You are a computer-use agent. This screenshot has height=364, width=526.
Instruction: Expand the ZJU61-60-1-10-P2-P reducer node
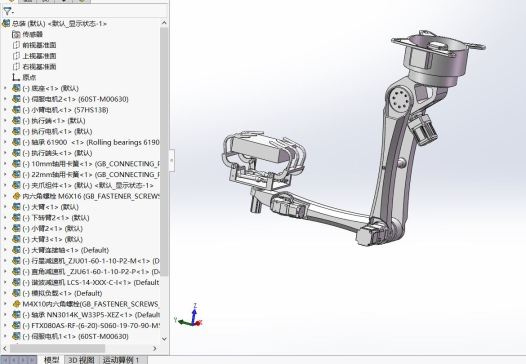click(x=5, y=271)
